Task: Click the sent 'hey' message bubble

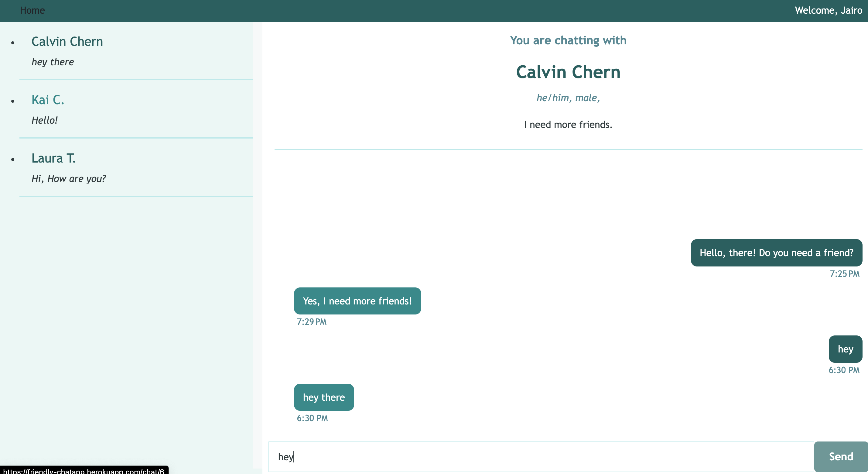Action: coord(845,349)
